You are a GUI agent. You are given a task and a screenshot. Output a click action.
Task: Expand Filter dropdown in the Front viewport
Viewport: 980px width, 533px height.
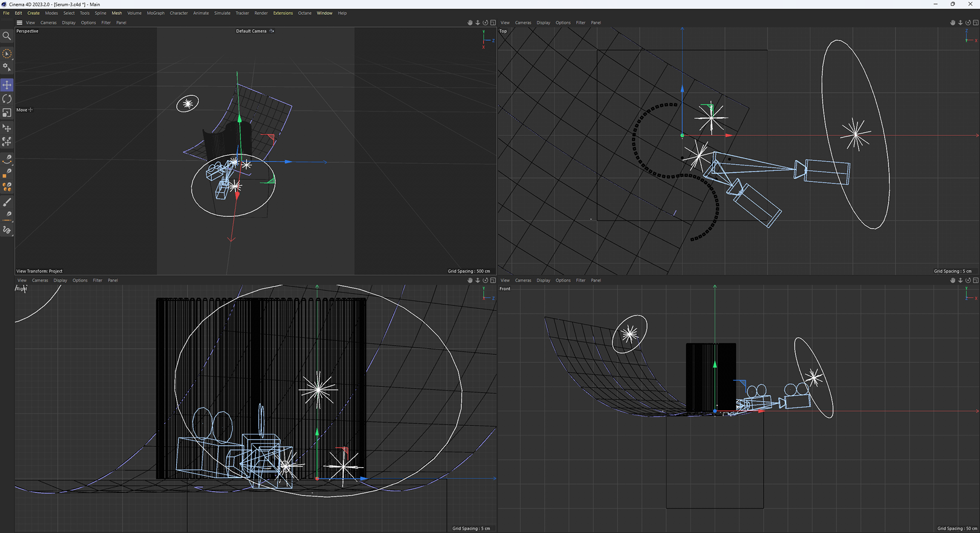pyautogui.click(x=580, y=280)
